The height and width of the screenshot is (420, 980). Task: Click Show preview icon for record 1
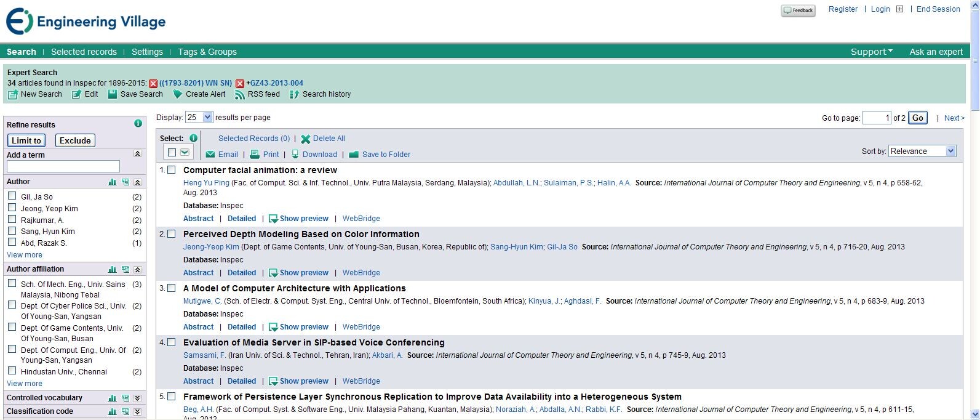pos(274,219)
